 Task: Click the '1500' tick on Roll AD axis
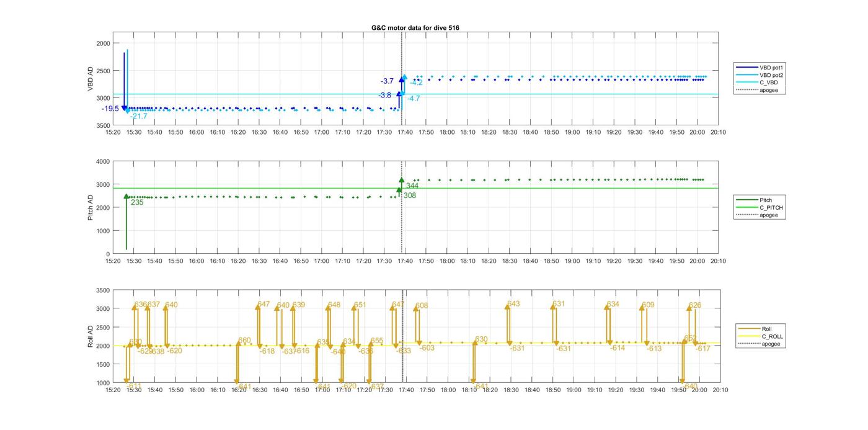104,364
